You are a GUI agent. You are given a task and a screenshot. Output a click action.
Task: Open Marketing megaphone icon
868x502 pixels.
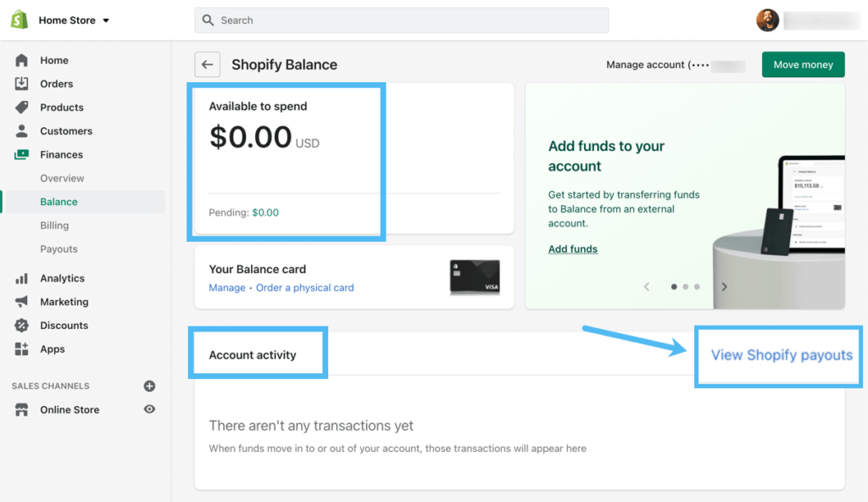[22, 302]
